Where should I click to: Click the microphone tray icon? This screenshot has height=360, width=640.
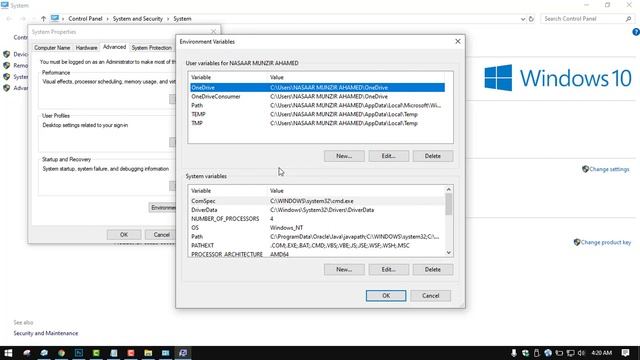(x=514, y=353)
